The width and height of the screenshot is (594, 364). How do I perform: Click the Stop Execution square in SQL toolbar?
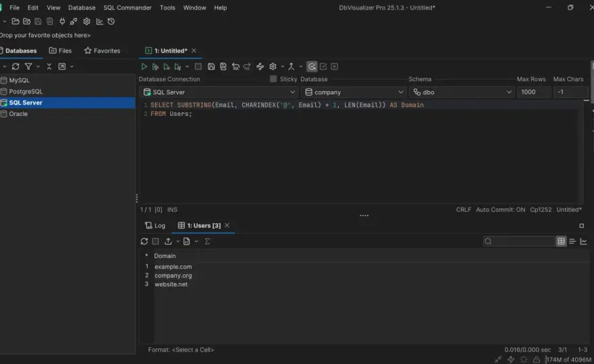pyautogui.click(x=198, y=67)
